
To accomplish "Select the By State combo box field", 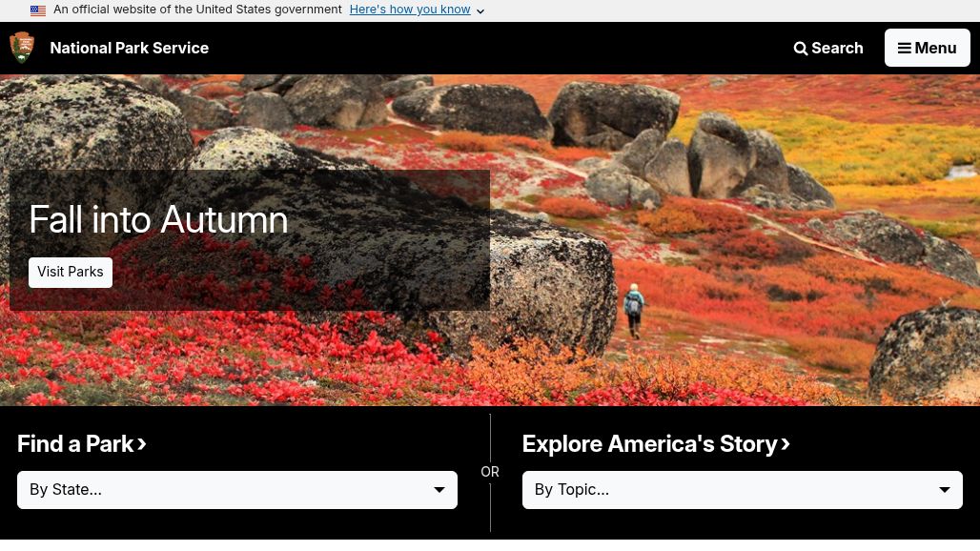I will pos(219,490).
